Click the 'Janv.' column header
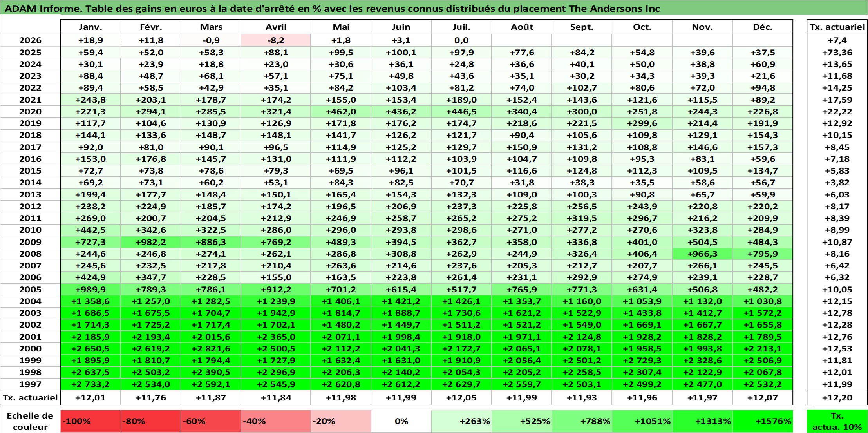 pyautogui.click(x=90, y=27)
